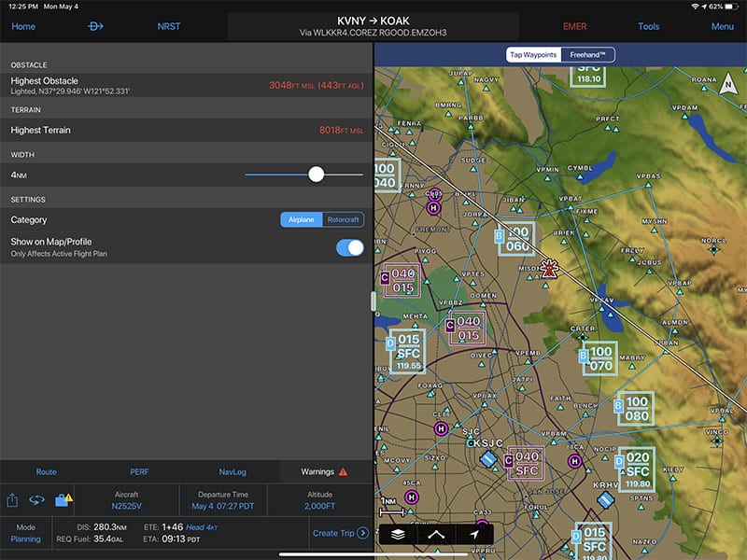
Task: Select the Highest Obstacle row
Action: [x=186, y=85]
